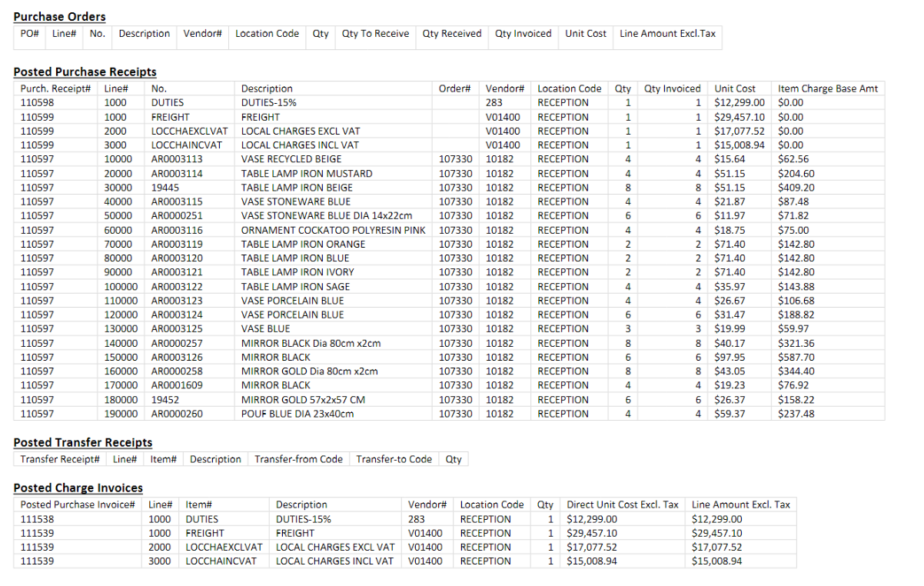Select the $587.70 item charge amount
Viewport: 924px width, 586px height.
click(796, 357)
